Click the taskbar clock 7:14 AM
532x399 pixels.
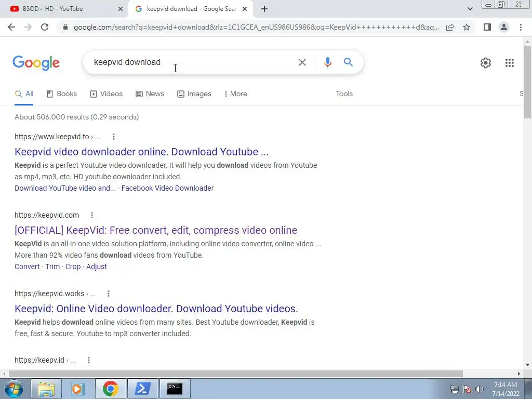[x=506, y=385]
